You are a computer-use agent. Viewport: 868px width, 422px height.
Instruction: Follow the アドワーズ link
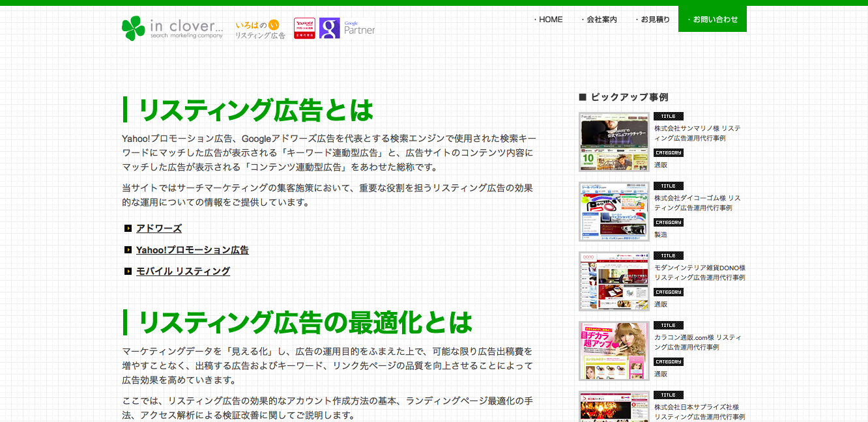pos(159,229)
